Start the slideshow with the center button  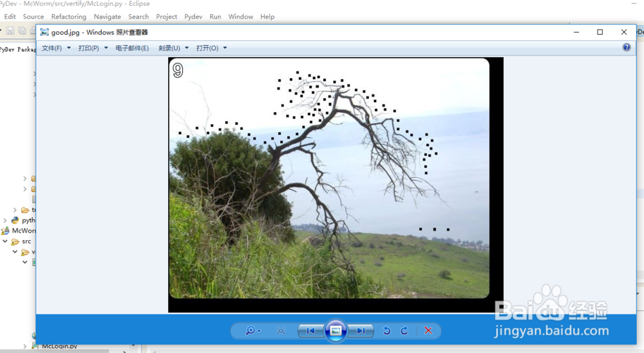click(x=336, y=330)
